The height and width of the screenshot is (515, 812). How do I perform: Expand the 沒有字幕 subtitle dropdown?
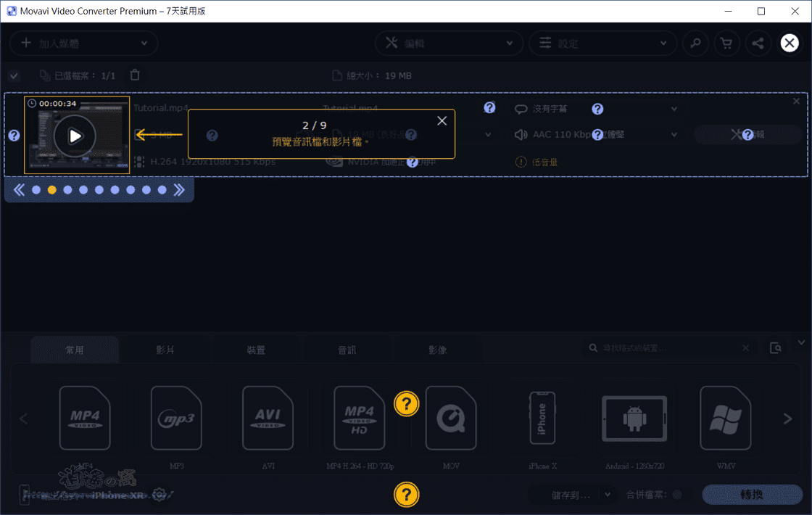(674, 109)
